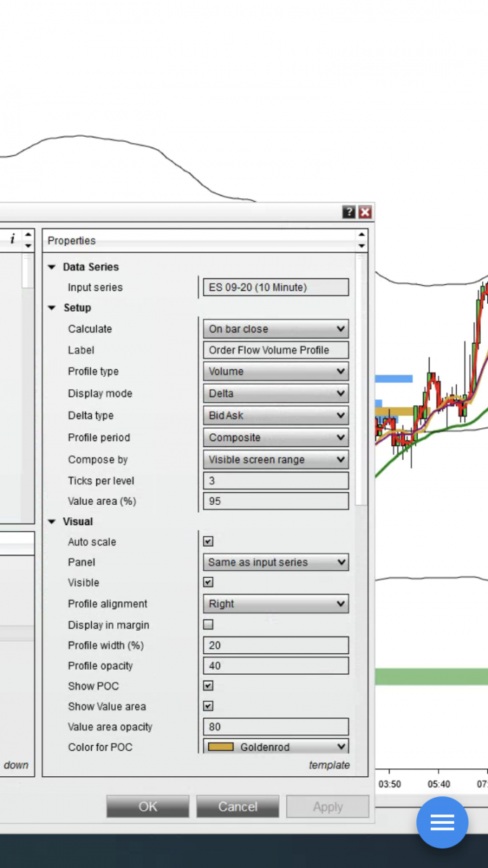Viewport: 488px width, 868px height.
Task: Open the Profile type dropdown
Action: (x=275, y=372)
